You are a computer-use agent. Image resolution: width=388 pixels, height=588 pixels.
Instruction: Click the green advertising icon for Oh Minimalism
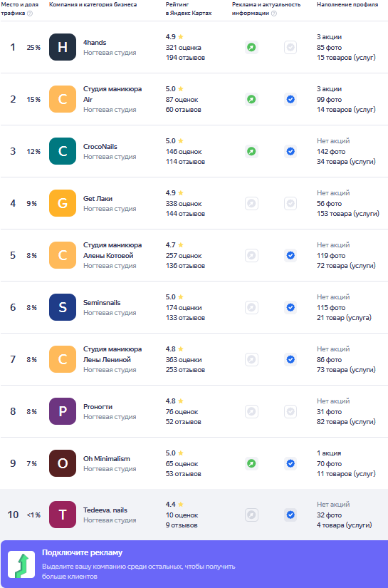coord(251,463)
